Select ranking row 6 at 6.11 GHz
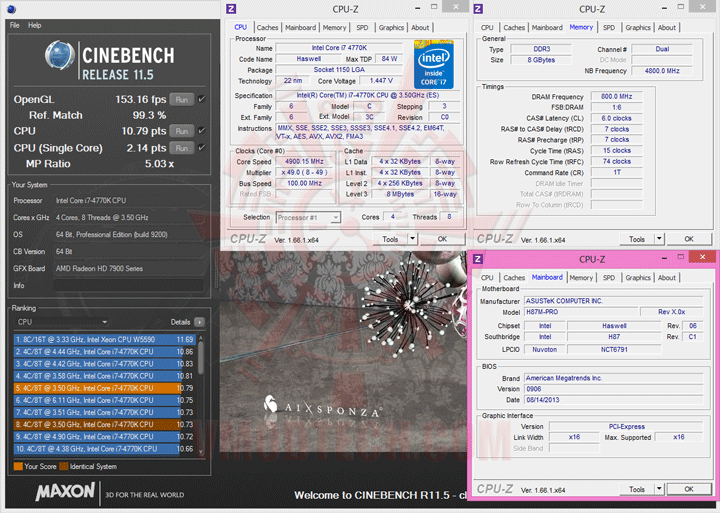The image size is (720, 513). [x=105, y=400]
